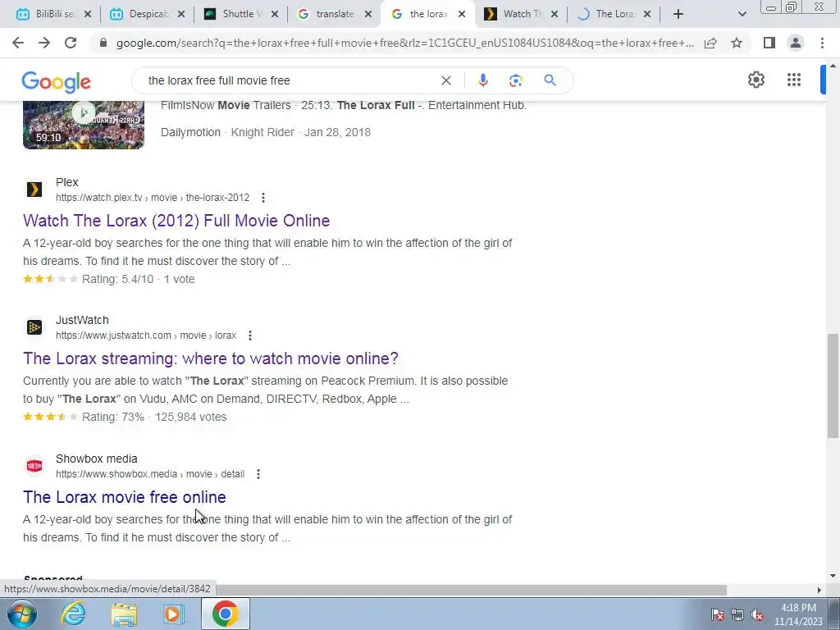The width and height of the screenshot is (840, 630).
Task: Click the vertical page scrollbar thumb
Action: [833, 386]
